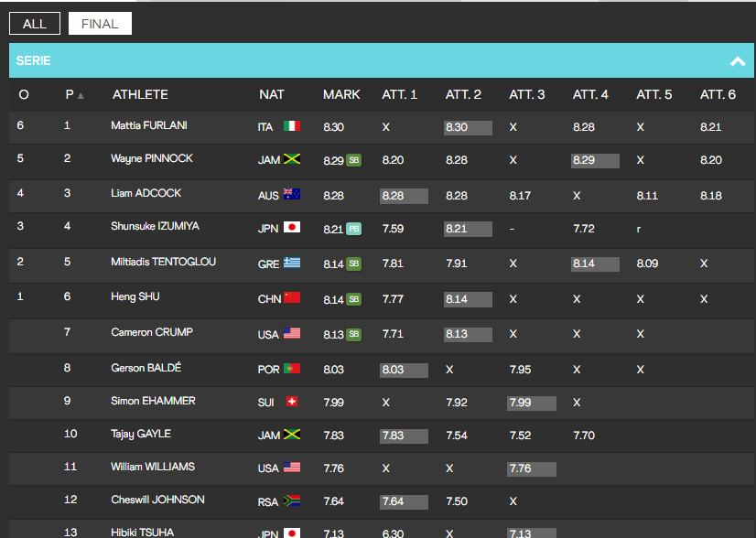Click Tentoglou's 8.09 fifth attempt
This screenshot has width=756, height=538.
click(647, 264)
